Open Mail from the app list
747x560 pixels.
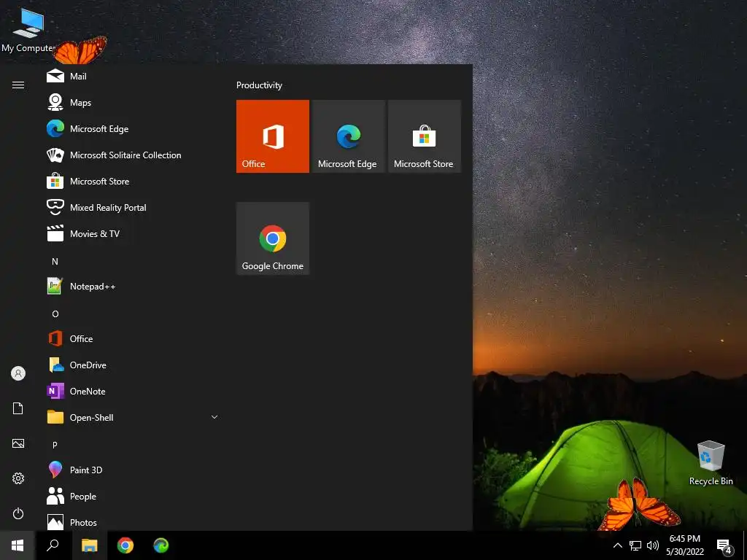134,76
